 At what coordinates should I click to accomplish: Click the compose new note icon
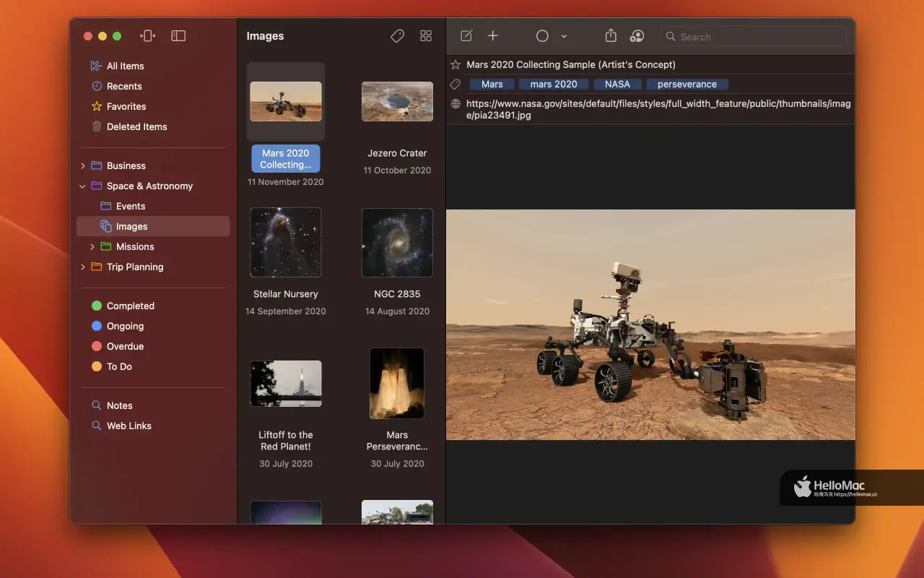pyautogui.click(x=466, y=36)
